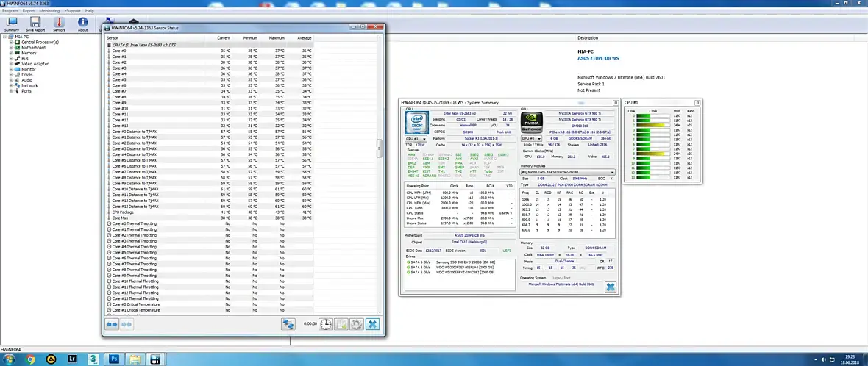Click expand-columns arrows in Sensor Status

point(112,325)
